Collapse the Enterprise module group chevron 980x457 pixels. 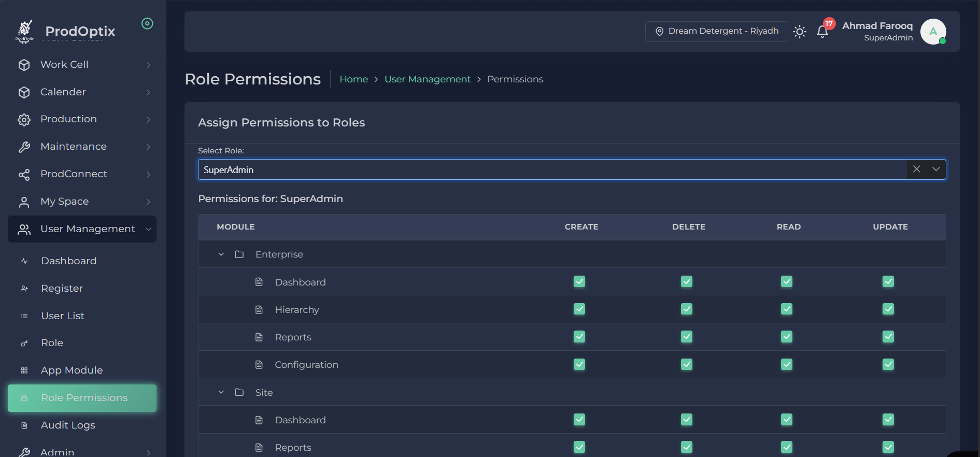pos(221,254)
